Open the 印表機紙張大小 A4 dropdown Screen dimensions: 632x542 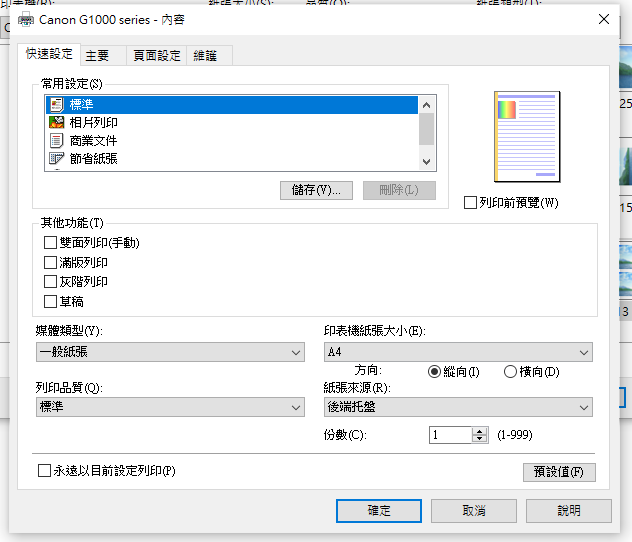click(x=458, y=352)
